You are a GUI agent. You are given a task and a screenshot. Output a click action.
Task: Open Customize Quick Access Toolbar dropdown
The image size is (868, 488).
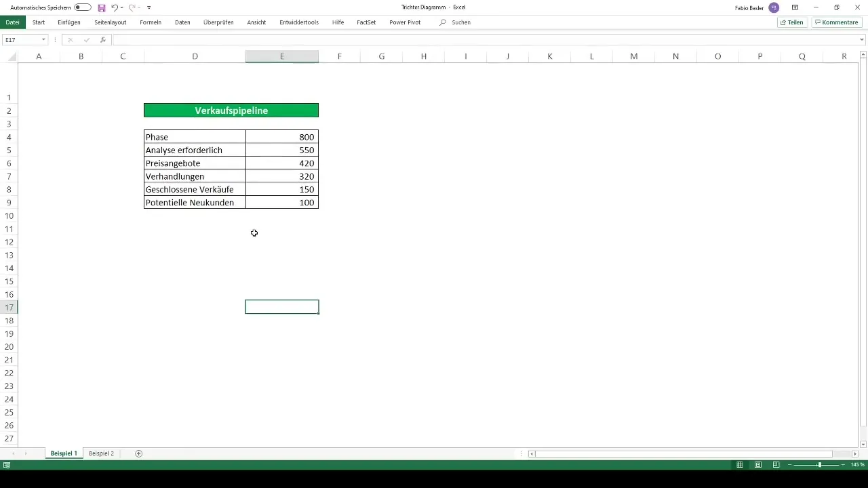(x=149, y=7)
